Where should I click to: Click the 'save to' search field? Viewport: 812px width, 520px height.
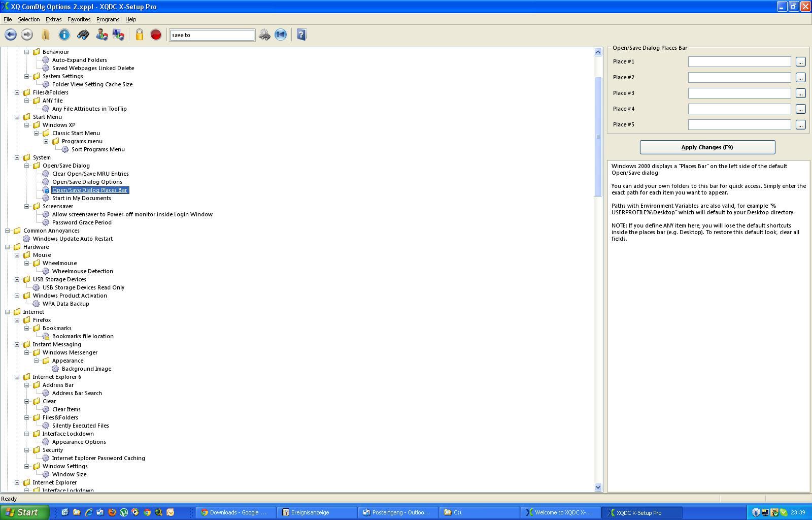[x=212, y=35]
